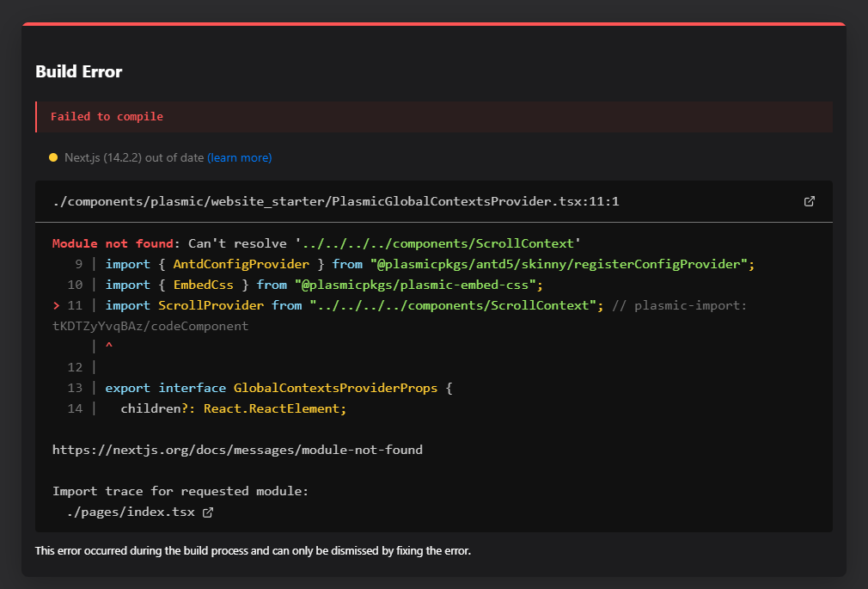The image size is (868, 589).
Task: Click the red arrow marker at line 11
Action: pos(56,305)
